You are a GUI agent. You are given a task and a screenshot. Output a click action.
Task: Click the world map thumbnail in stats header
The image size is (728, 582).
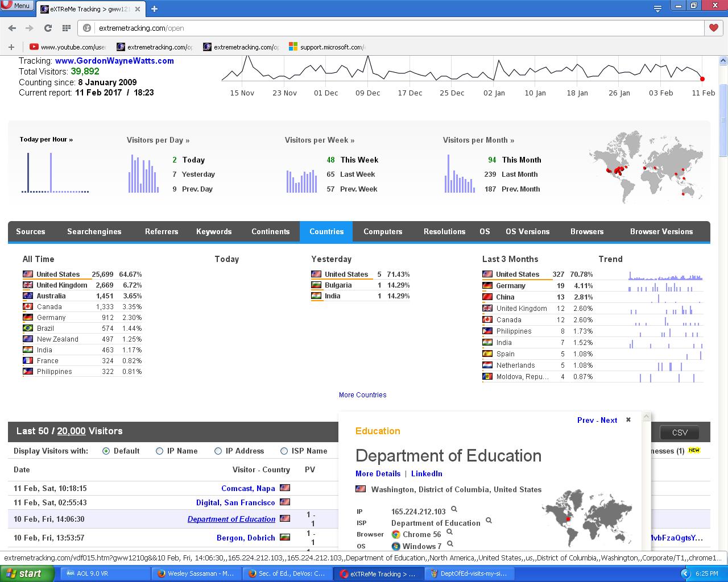[x=645, y=166]
